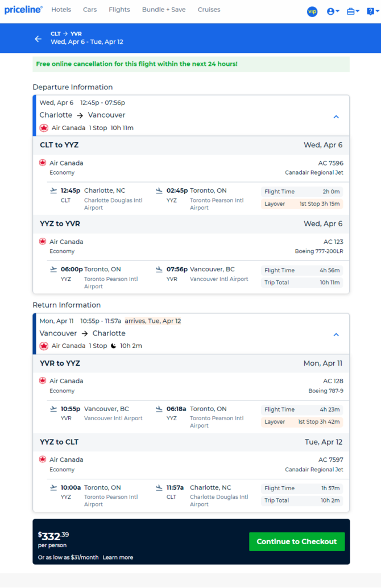The width and height of the screenshot is (381, 588).
Task: Click Learn more about monthly payments
Action: click(x=118, y=557)
